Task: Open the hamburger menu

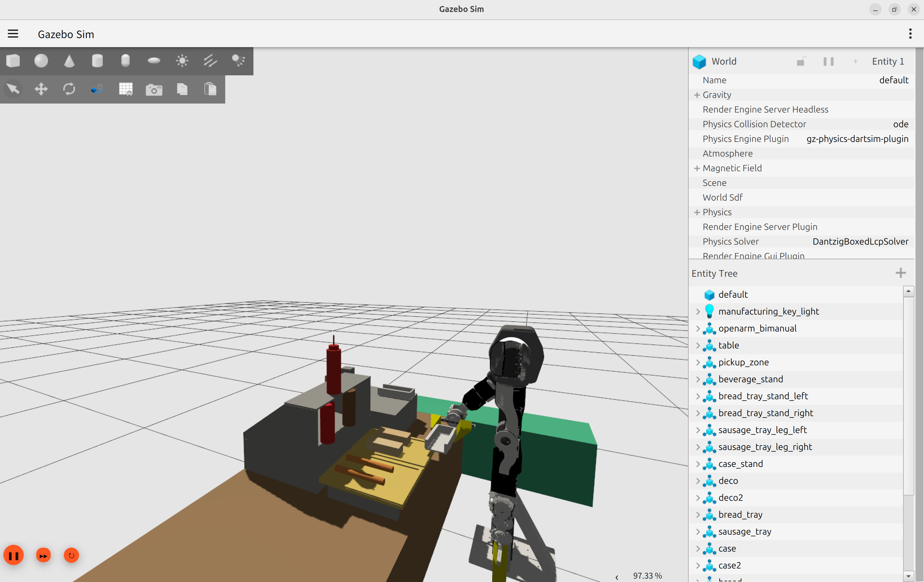Action: (x=13, y=34)
